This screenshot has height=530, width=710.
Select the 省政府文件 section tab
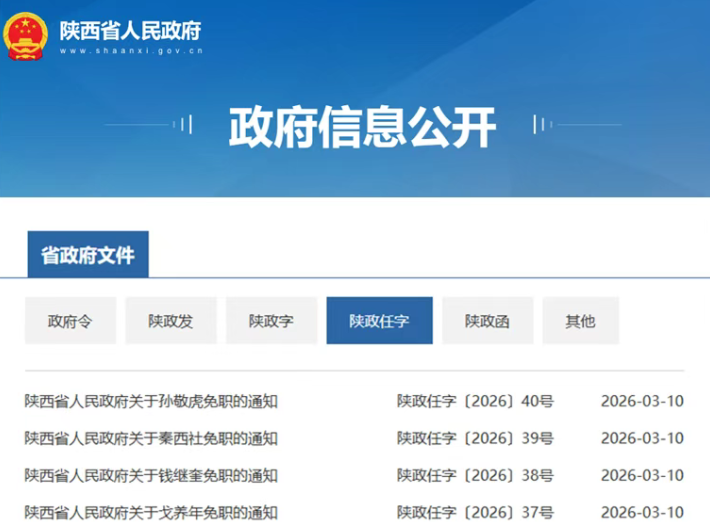tap(87, 255)
